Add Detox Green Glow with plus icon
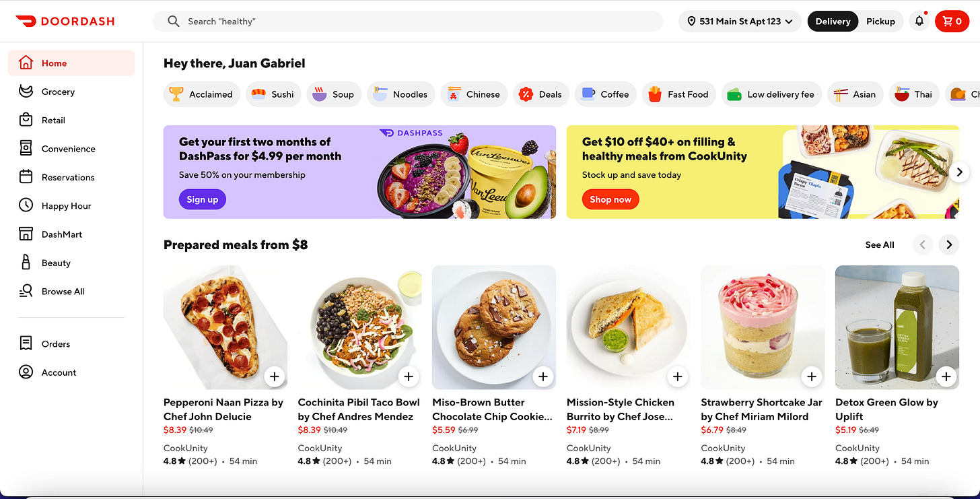 click(946, 376)
